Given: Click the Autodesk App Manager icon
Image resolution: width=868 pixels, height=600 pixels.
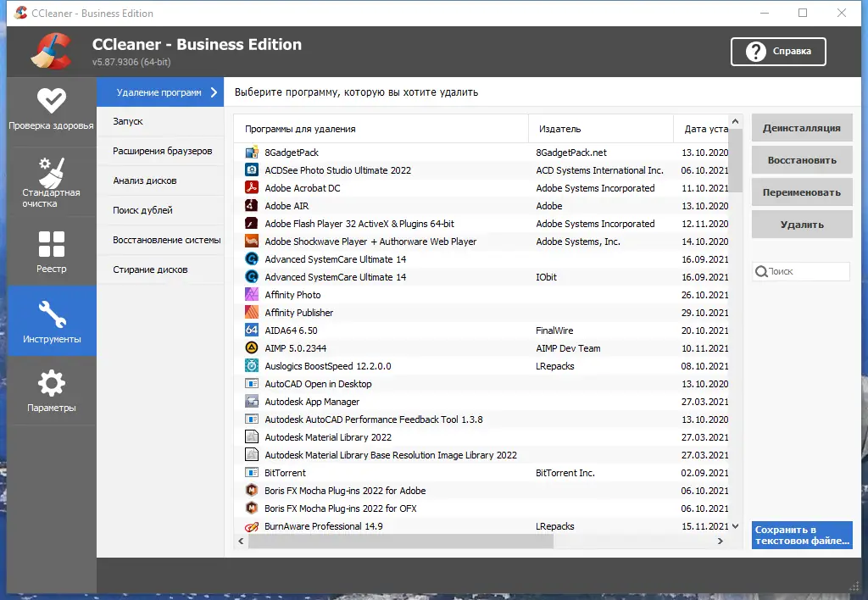Looking at the screenshot, I should (252, 402).
